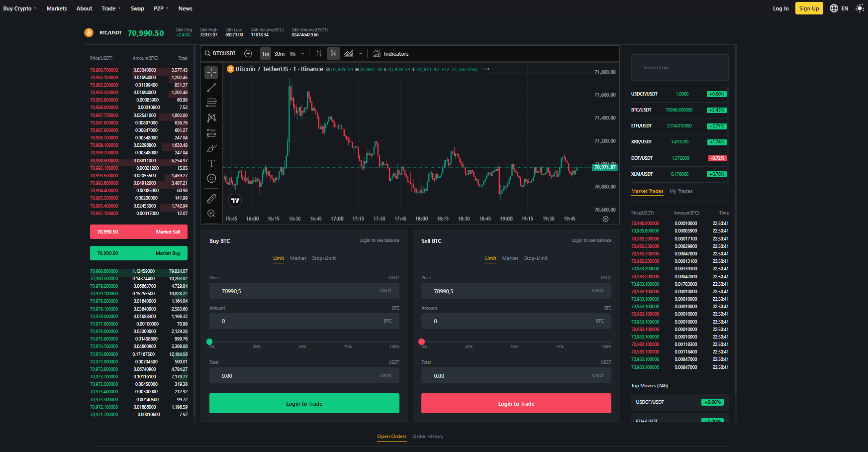Screen dimensions: 868x452
Task: Open the BTCUSDT symbol search
Action: (x=220, y=54)
